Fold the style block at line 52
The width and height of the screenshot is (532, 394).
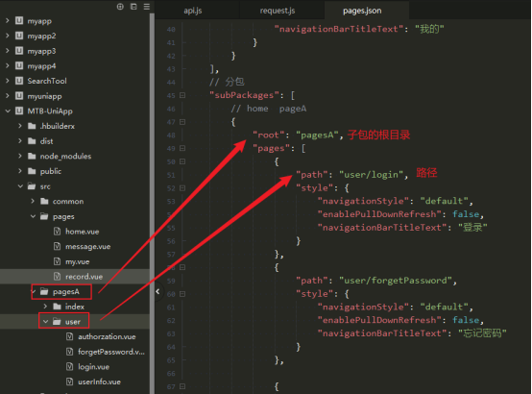point(182,188)
